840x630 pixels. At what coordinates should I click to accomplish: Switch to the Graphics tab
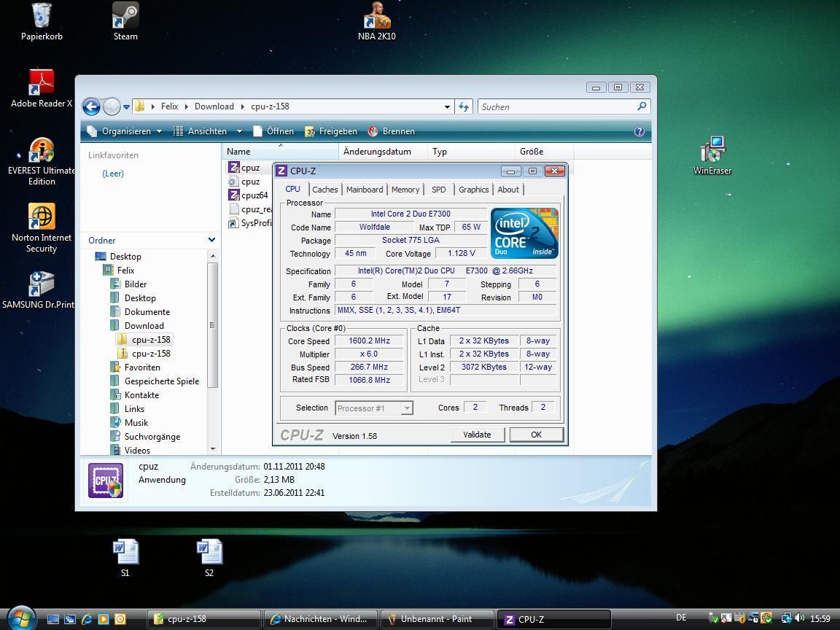click(x=473, y=190)
